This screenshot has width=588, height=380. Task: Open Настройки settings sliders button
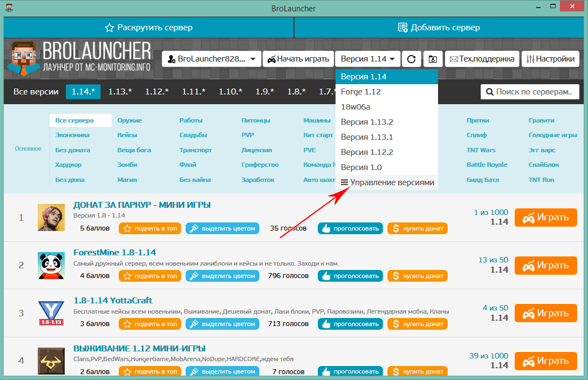550,59
